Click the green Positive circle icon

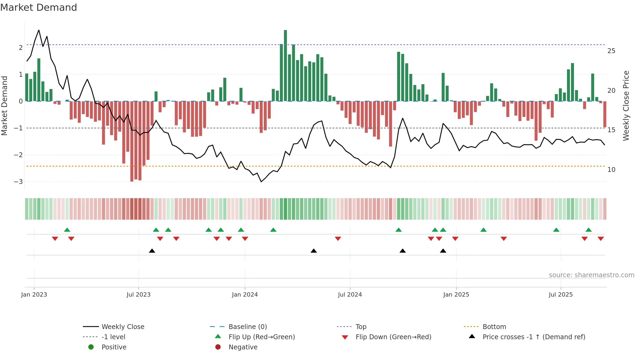pyautogui.click(x=91, y=347)
